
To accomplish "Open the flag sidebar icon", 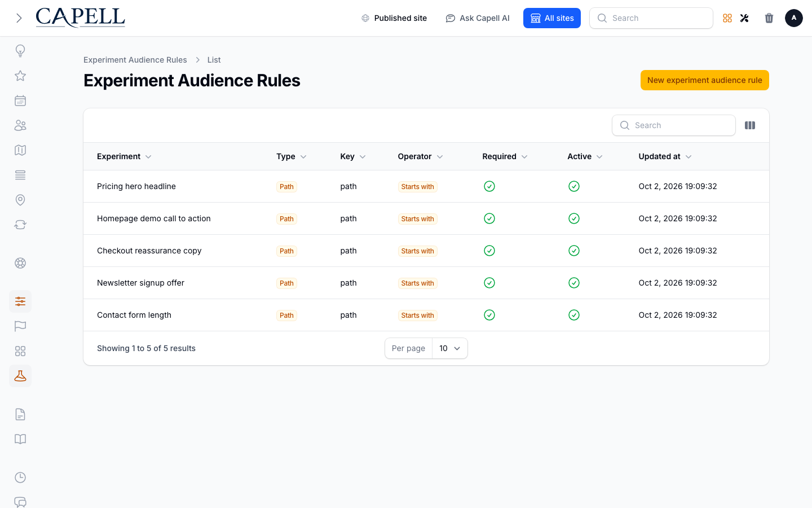I will tap(20, 326).
